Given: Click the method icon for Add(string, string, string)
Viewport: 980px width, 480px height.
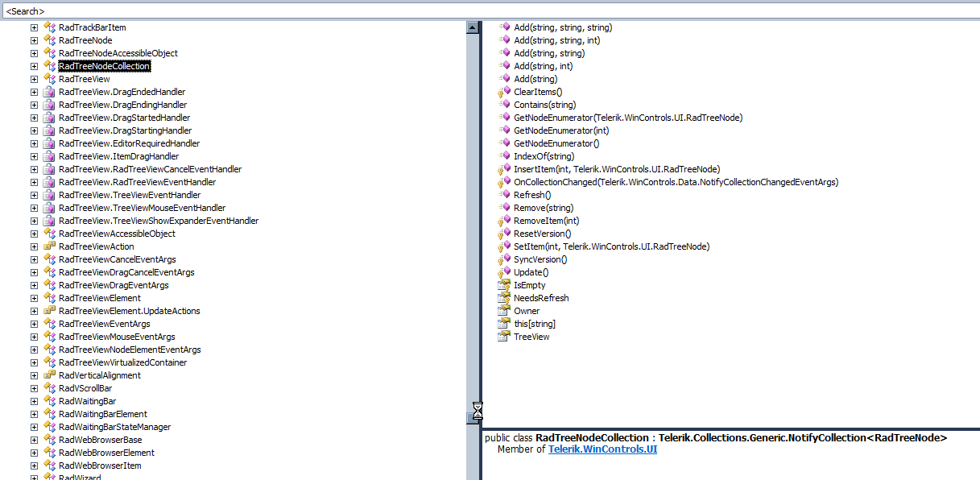Looking at the screenshot, I should click(x=504, y=27).
